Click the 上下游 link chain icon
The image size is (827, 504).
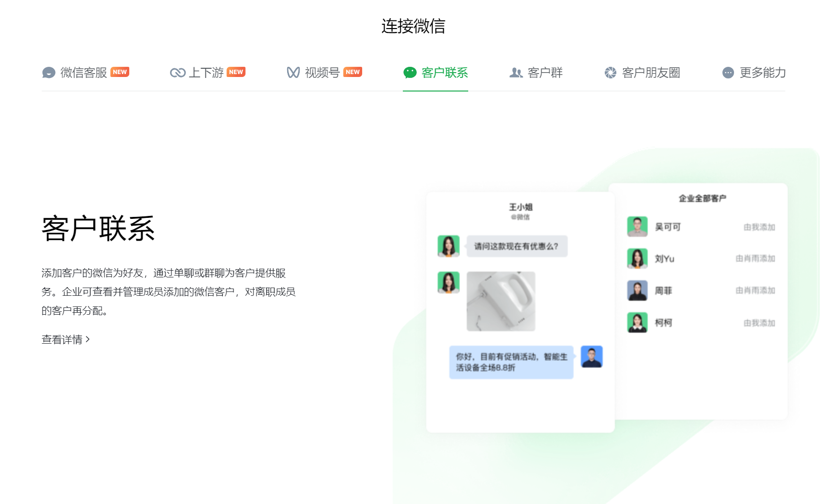tap(178, 73)
